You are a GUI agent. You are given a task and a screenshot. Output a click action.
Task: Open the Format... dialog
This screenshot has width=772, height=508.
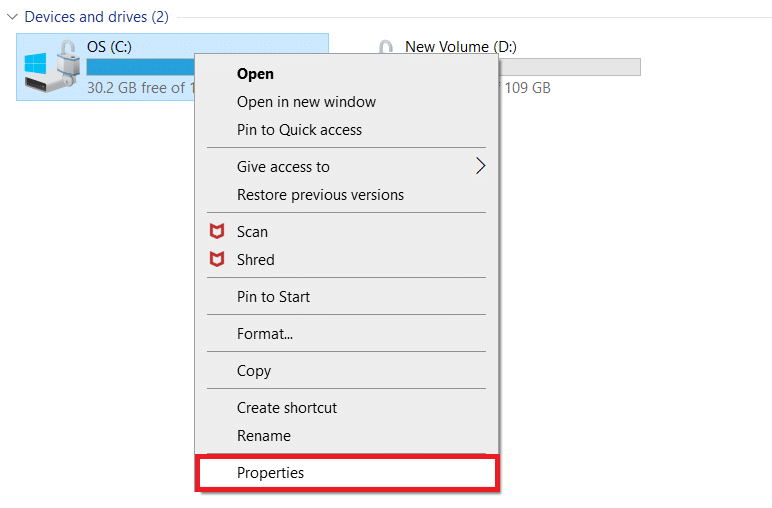click(264, 333)
